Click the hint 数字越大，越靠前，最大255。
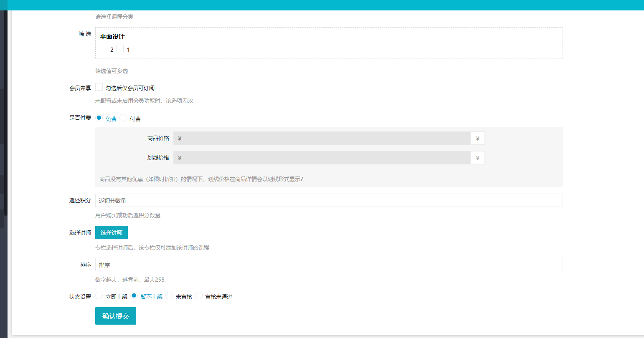The image size is (644, 338). (x=132, y=280)
